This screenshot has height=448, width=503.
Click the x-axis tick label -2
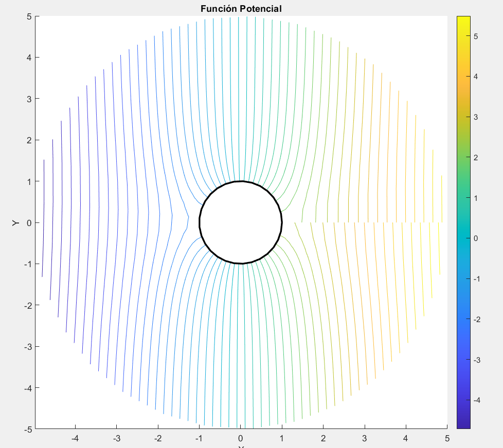[x=157, y=439]
